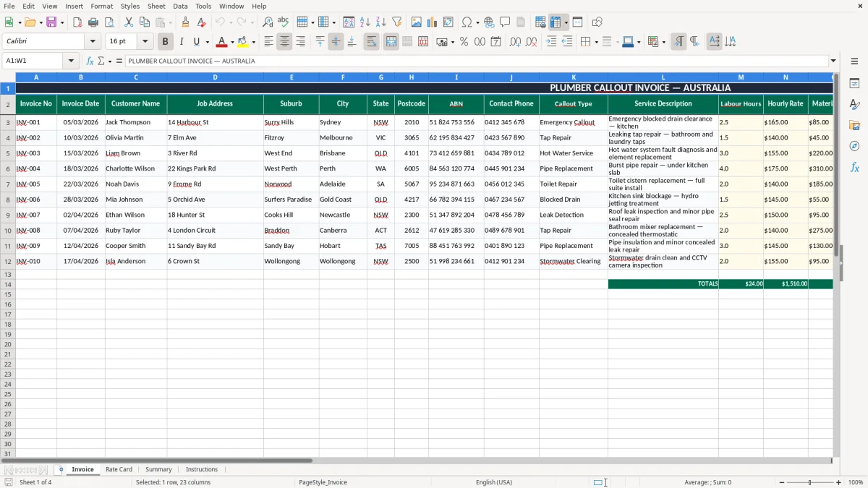Run the spelling check icon
This screenshot has width=868, height=488.
(284, 22)
